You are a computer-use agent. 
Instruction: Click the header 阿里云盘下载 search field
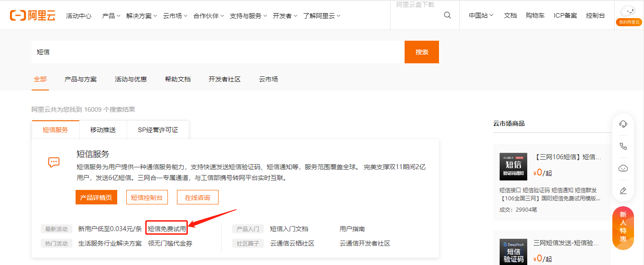click(415, 5)
